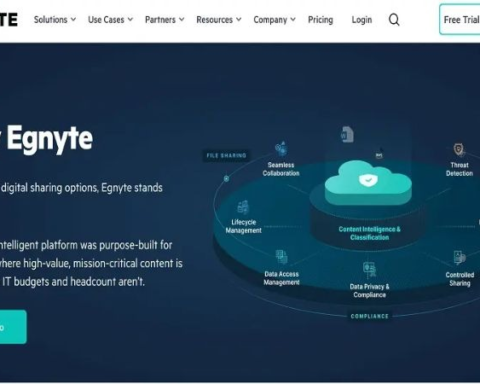The width and height of the screenshot is (480, 384).
Task: Click the Data Privacy & Compliance icon
Action: tap(369, 270)
